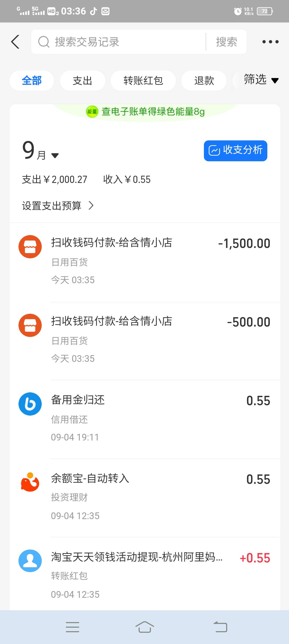Tap the back arrow icon
Screen dimensions: 289x644
(16, 42)
